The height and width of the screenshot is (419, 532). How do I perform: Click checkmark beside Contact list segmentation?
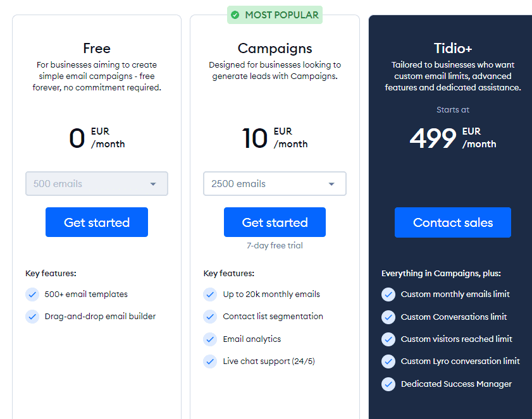(x=210, y=317)
